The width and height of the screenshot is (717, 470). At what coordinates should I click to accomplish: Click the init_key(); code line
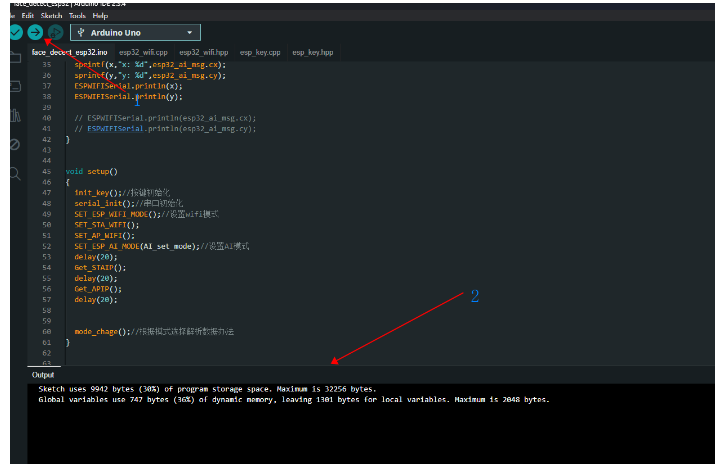[122, 192]
